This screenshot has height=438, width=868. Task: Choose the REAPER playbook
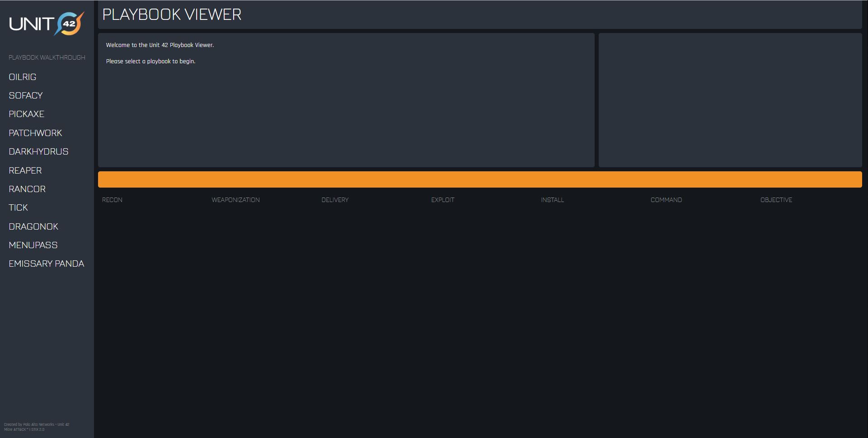coord(25,170)
